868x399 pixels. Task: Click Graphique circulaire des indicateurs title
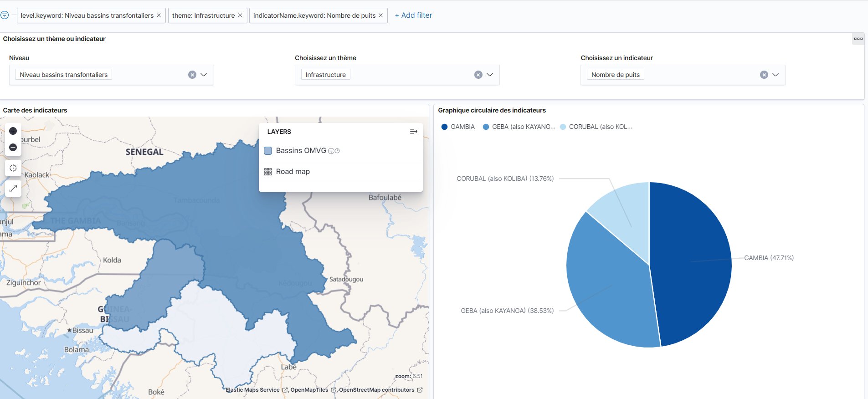click(x=492, y=110)
